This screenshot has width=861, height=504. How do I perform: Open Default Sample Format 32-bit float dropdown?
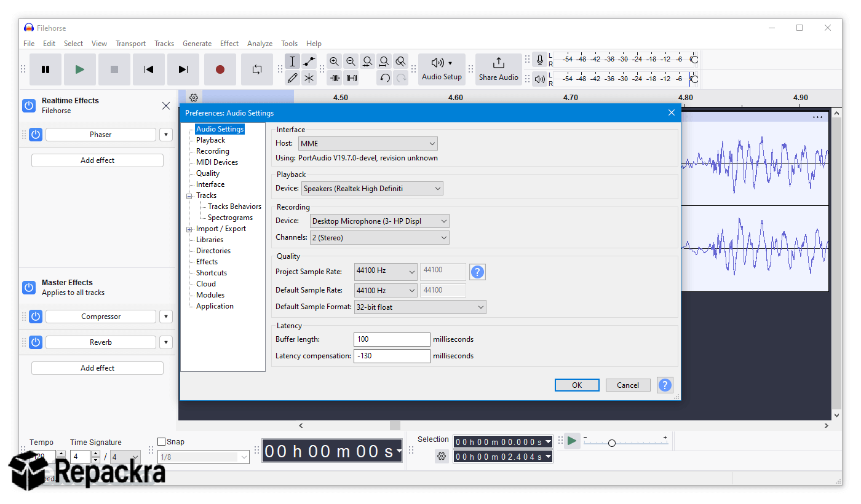pyautogui.click(x=420, y=307)
